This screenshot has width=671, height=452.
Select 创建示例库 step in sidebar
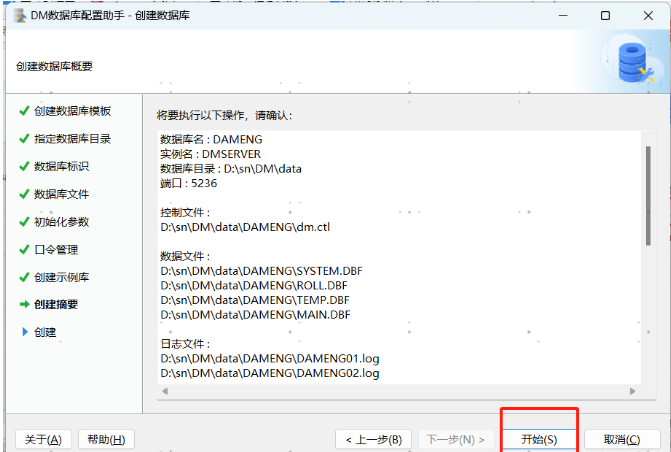pyautogui.click(x=62, y=277)
